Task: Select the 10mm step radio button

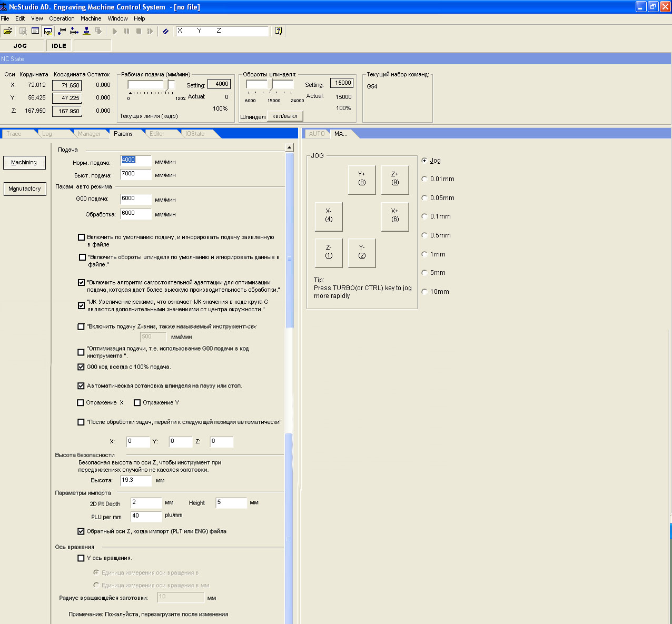Action: (x=424, y=292)
